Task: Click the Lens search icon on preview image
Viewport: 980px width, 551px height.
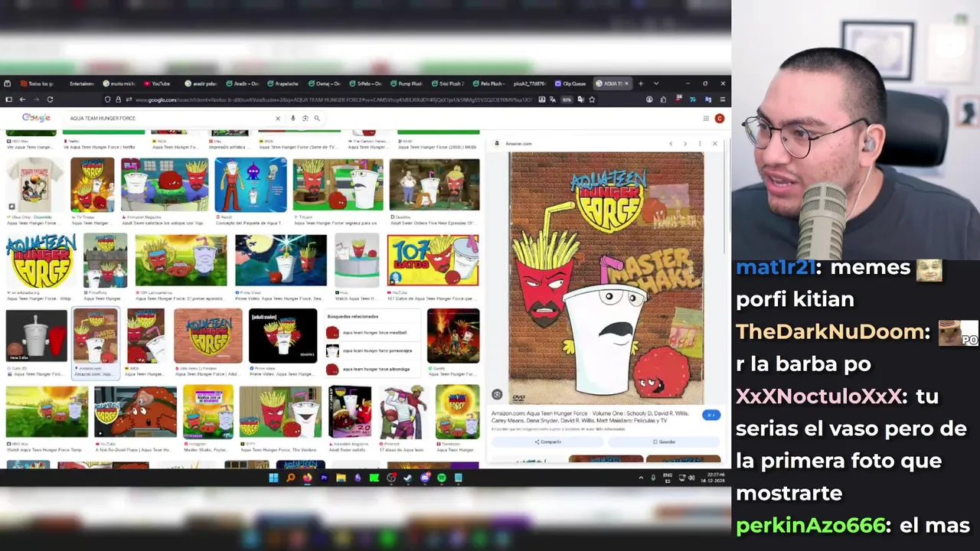Action: click(497, 395)
